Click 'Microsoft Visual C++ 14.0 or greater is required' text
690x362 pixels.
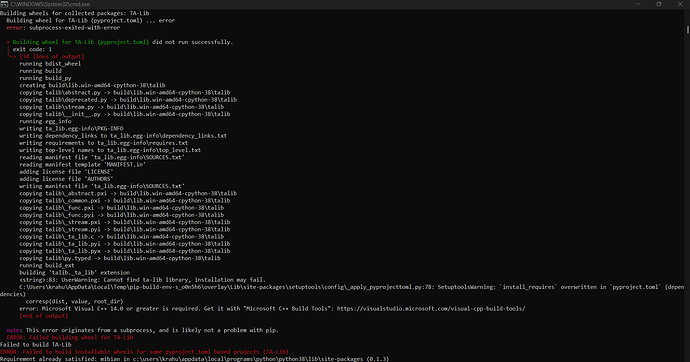(x=121, y=309)
